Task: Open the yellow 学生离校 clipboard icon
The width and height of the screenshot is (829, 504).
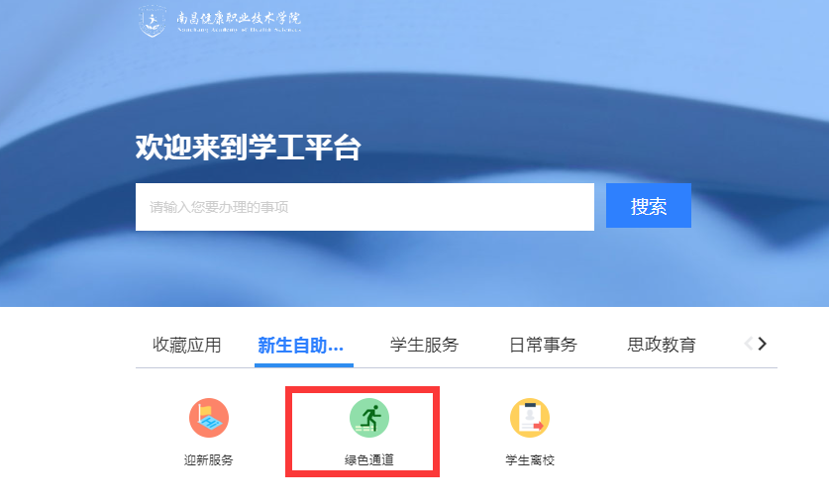Action: [530, 417]
